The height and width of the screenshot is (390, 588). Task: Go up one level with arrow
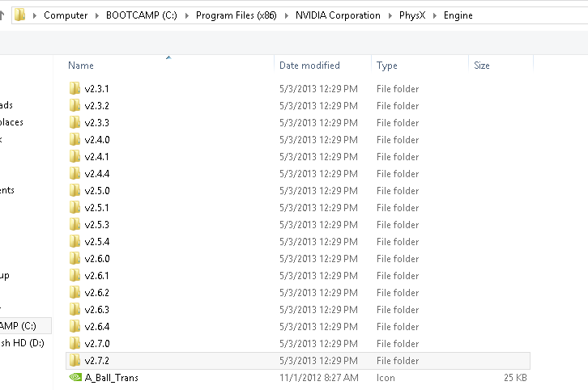point(2,15)
